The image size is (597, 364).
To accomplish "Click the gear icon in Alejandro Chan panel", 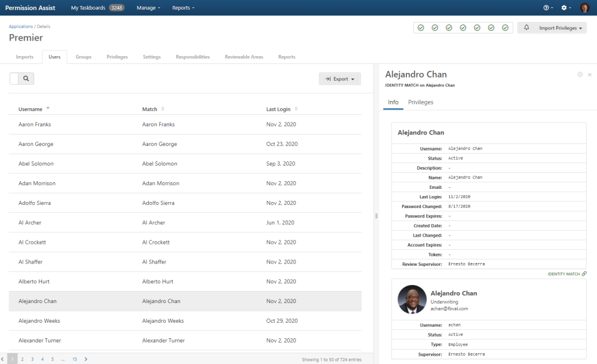I will 580,75.
